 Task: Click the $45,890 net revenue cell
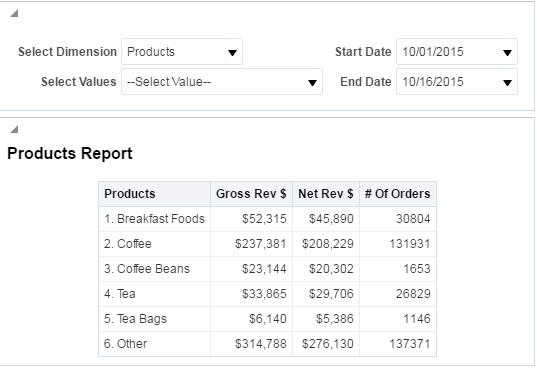pos(326,219)
